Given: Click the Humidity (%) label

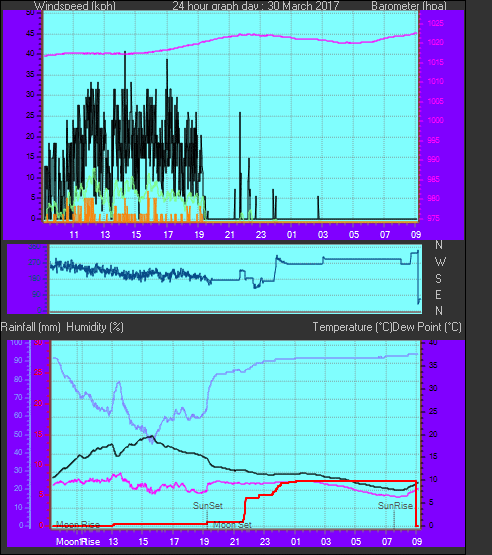Looking at the screenshot, I should [95, 327].
